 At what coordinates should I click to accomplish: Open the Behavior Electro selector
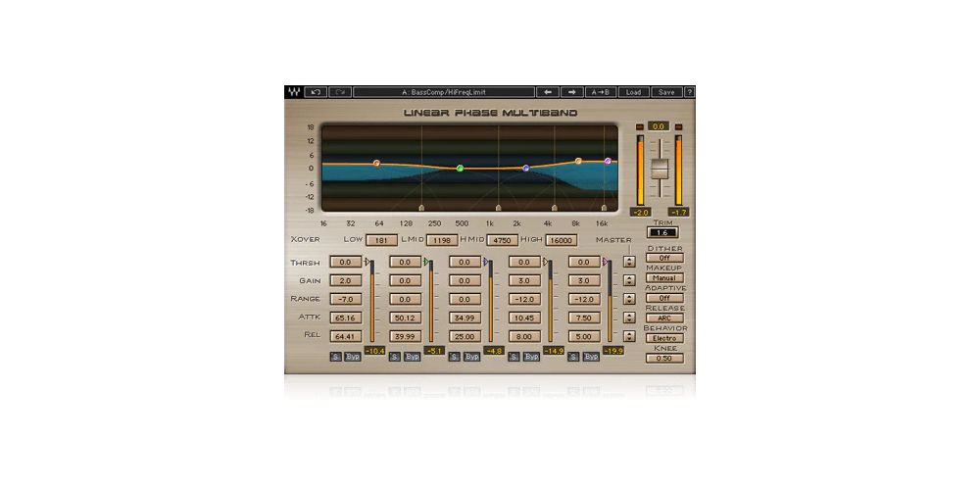664,338
